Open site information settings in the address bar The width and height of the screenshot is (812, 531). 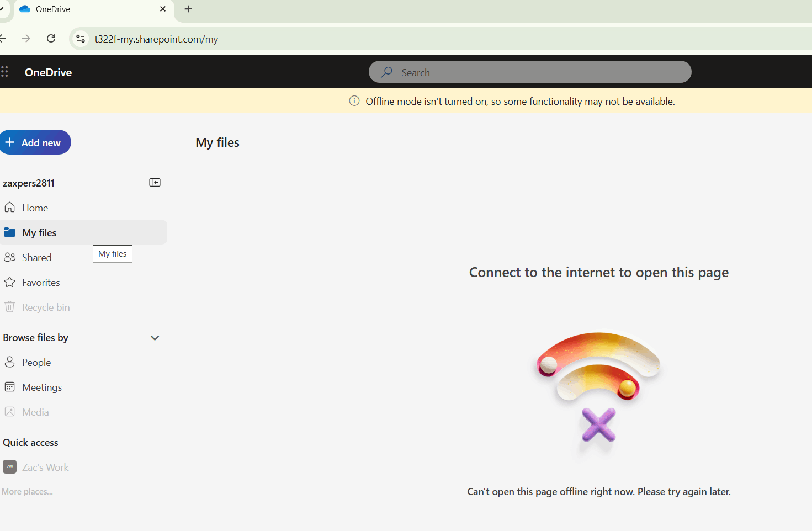tap(81, 39)
